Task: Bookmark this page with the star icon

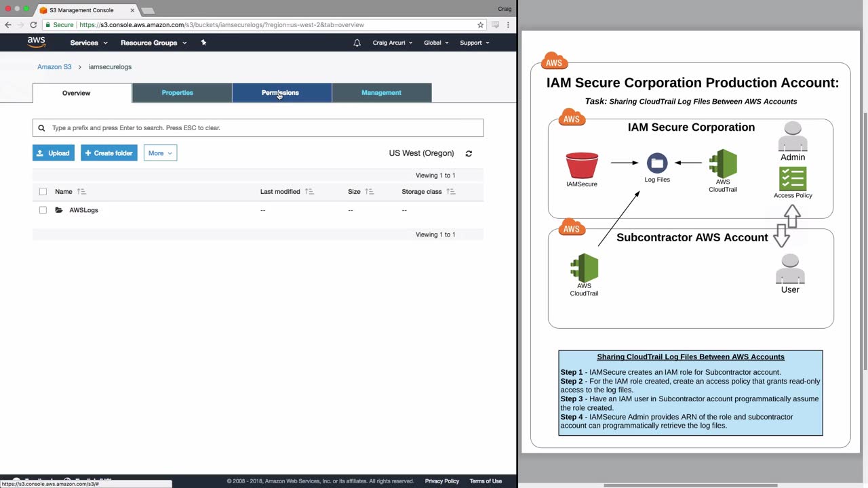Action: pos(481,25)
